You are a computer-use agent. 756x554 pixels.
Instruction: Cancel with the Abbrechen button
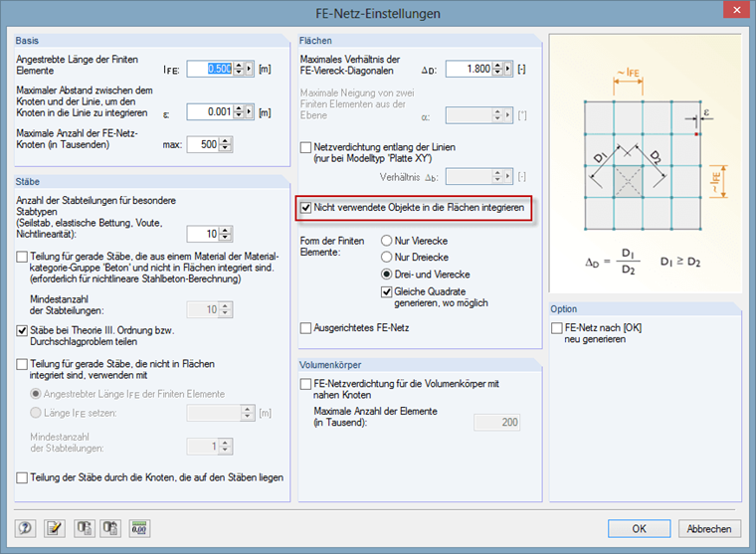(709, 529)
